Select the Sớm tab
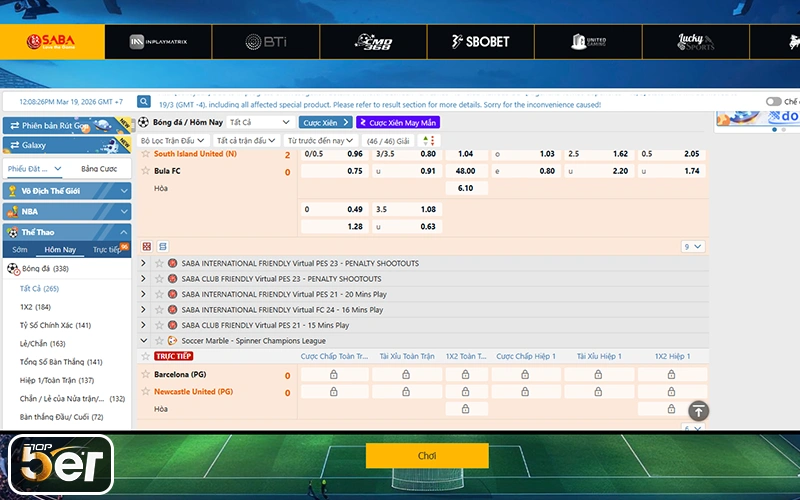The height and width of the screenshot is (500, 800). (x=20, y=249)
